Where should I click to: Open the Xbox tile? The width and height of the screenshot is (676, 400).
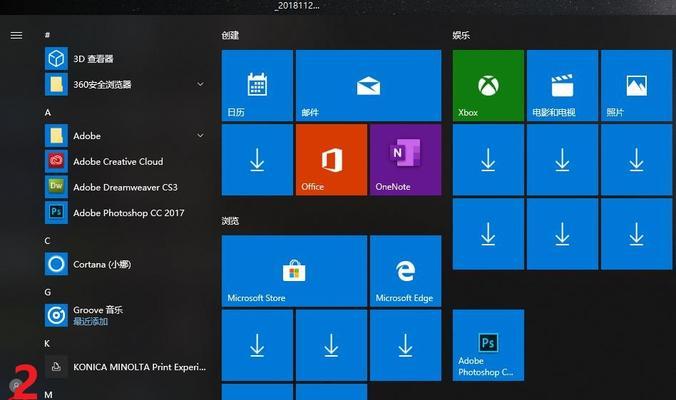point(488,85)
